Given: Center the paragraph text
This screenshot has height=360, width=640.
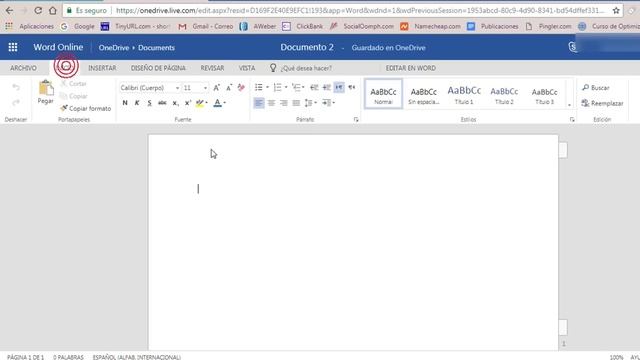Looking at the screenshot, I should coord(271,103).
